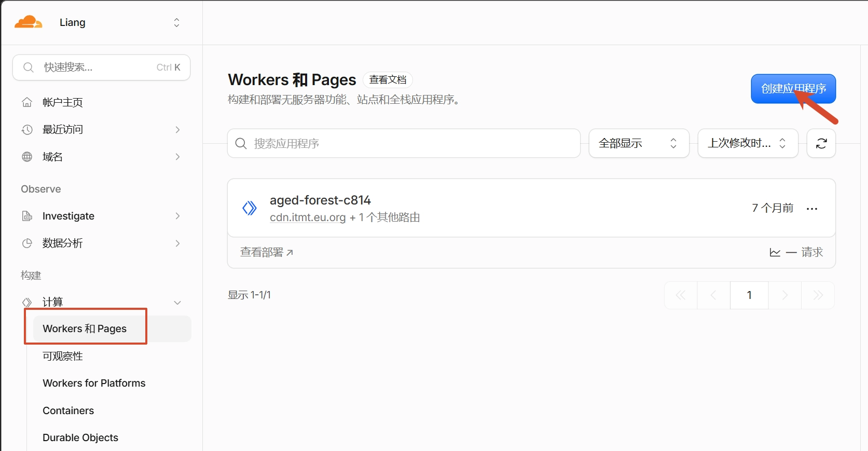Open the Liang account switcher arrows
The height and width of the screenshot is (451, 868).
tap(176, 22)
